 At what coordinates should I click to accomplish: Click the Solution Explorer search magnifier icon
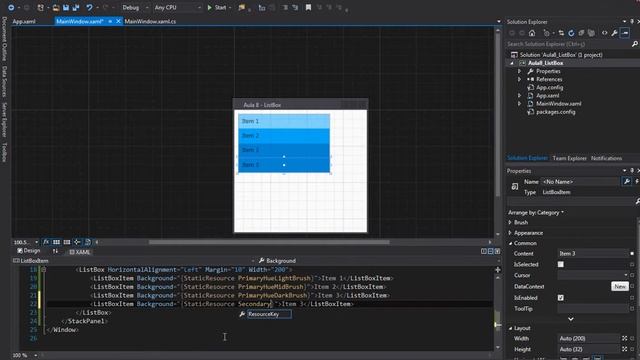pyautogui.click(x=634, y=44)
